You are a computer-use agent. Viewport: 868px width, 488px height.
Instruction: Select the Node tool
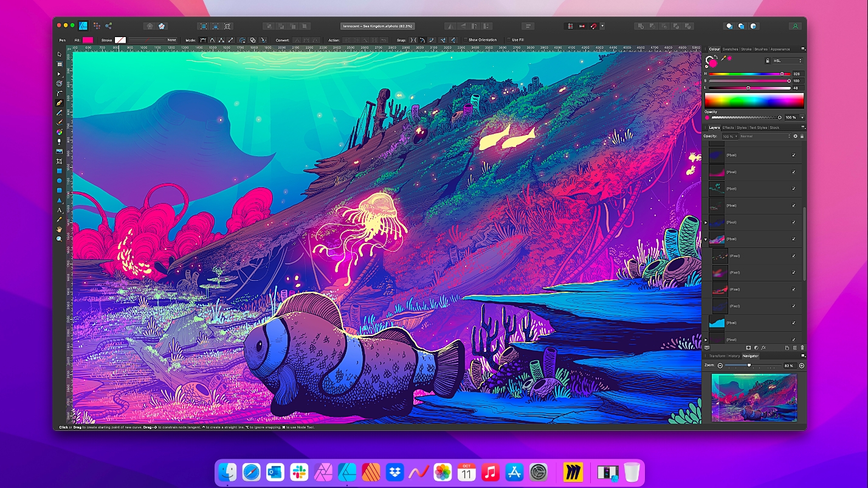tap(60, 74)
